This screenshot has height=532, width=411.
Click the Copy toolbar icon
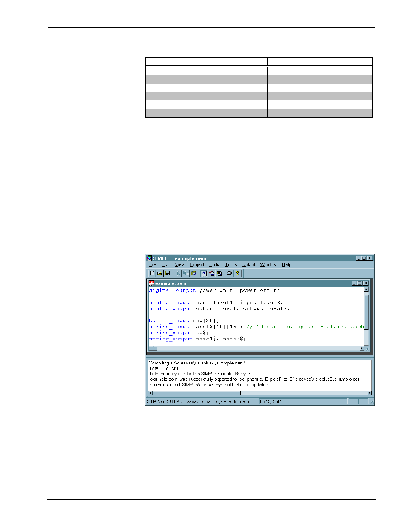pos(186,273)
